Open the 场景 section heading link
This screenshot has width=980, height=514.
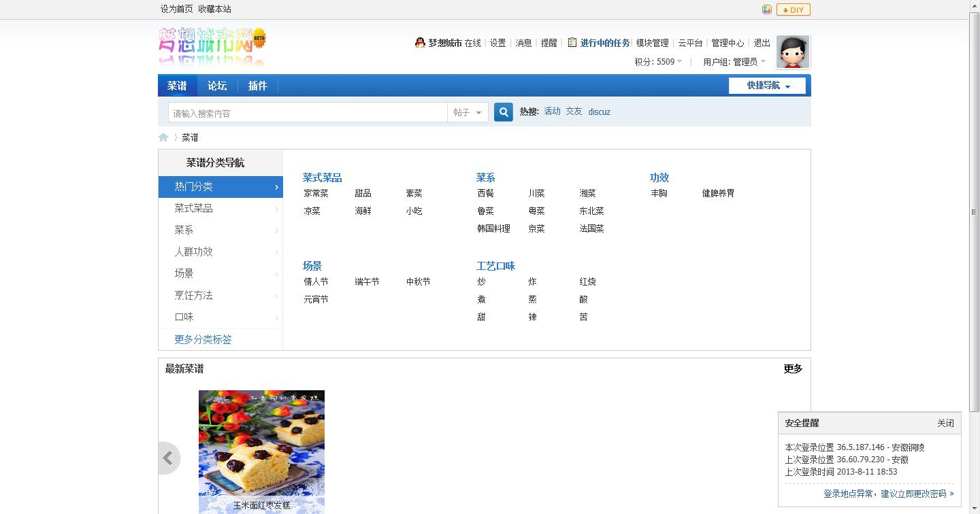point(312,266)
